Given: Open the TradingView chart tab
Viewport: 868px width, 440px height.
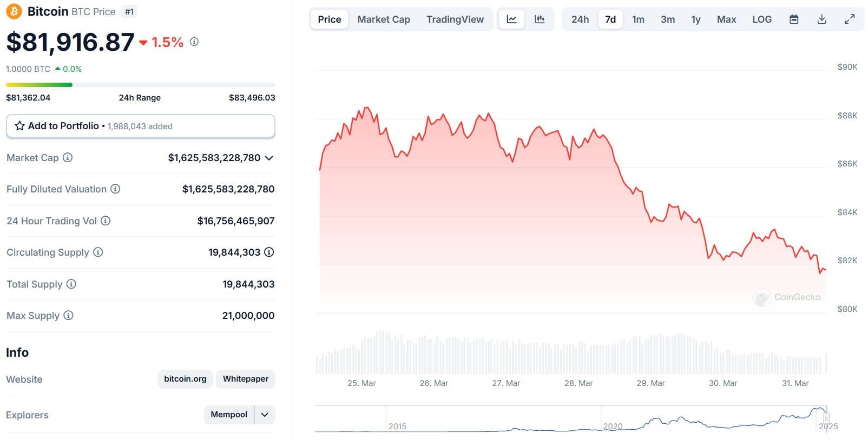Looking at the screenshot, I should tap(455, 19).
